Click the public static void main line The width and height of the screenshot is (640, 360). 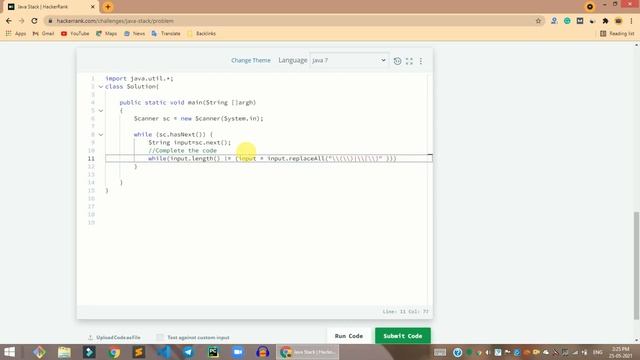[188, 102]
